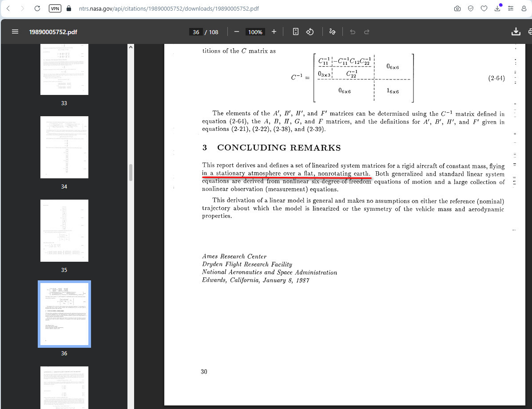
Task: Open page 35 thumbnail
Action: [x=64, y=230]
